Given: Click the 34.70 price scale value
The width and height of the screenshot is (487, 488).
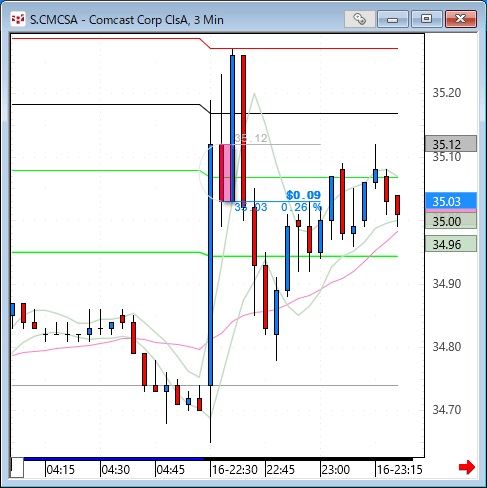Looking at the screenshot, I should point(447,409).
